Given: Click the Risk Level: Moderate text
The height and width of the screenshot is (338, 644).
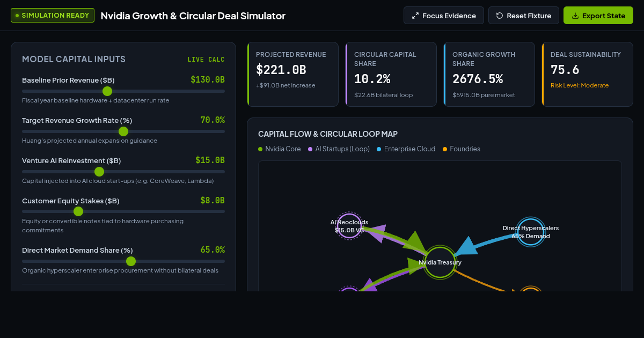Looking at the screenshot, I should coord(580,85).
